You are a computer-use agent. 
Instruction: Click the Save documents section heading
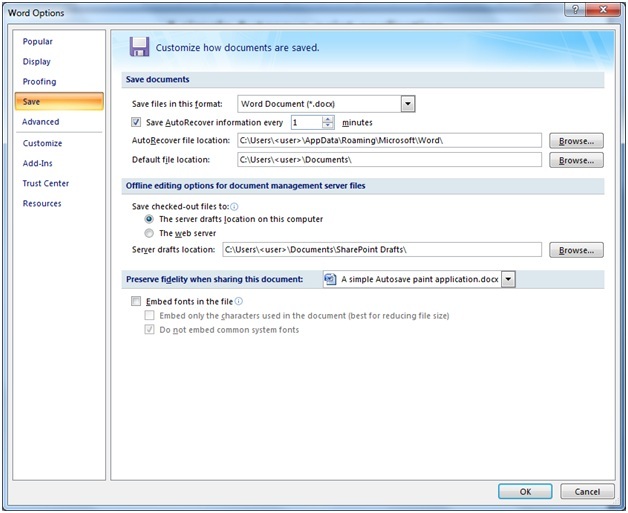click(x=157, y=79)
